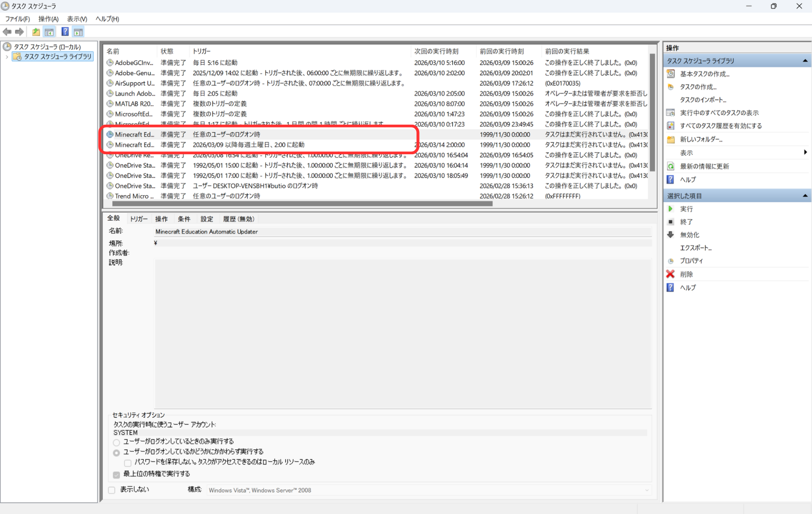The width and height of the screenshot is (812, 514).
Task: Click the green 実行 (Run) play icon
Action: tap(671, 209)
